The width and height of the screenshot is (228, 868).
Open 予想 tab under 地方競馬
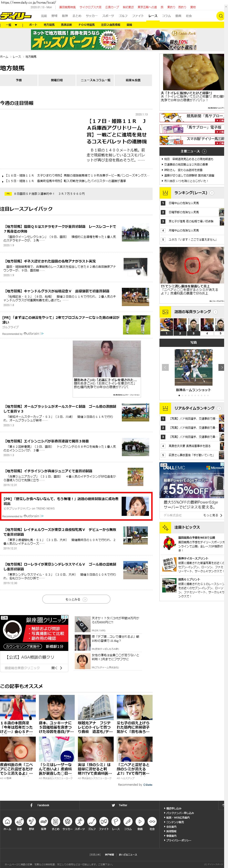[x=19, y=80]
